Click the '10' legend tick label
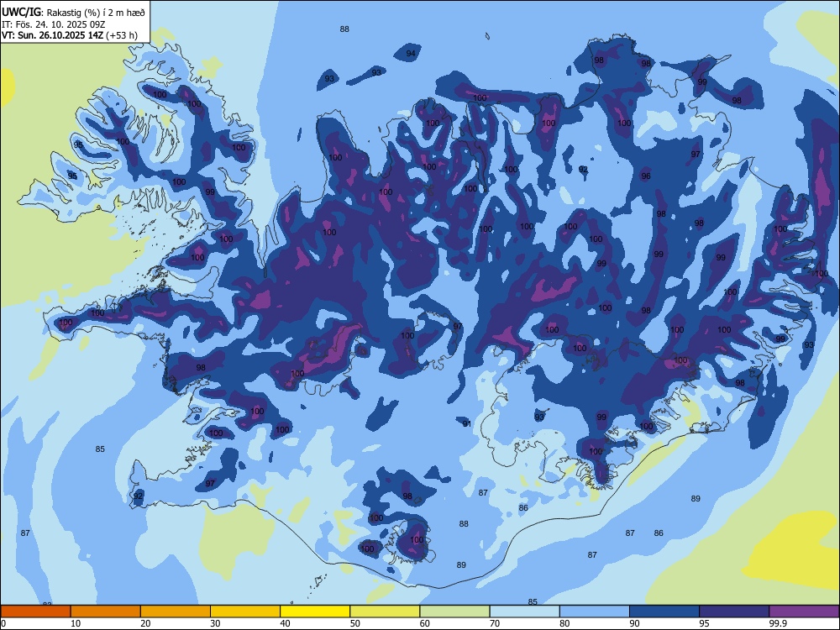The image size is (840, 630). coord(76,623)
